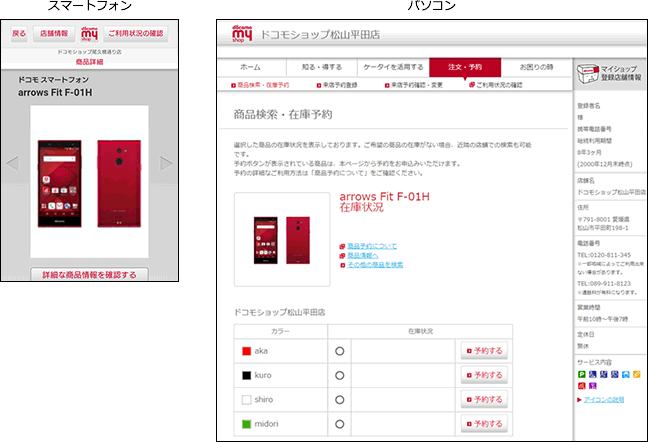648x442 pixels.
Task: Click the docomo my shop logo on PC page
Action: 242,34
